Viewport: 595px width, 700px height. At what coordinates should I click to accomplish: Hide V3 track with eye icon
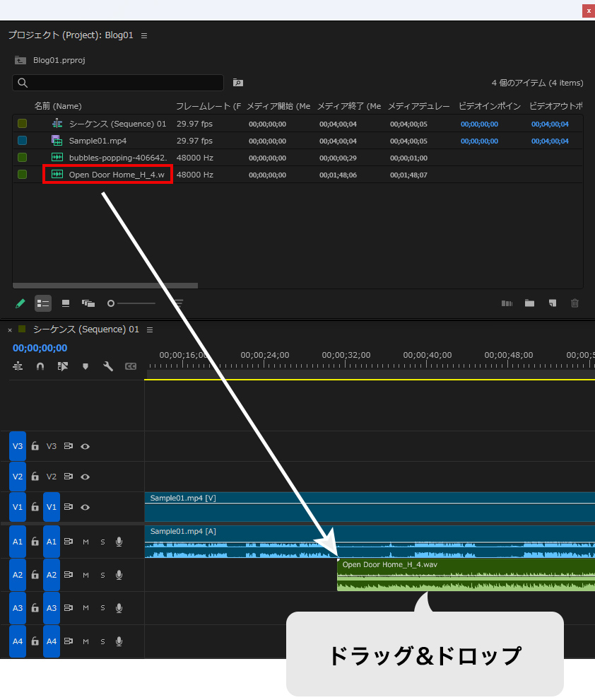click(x=86, y=446)
